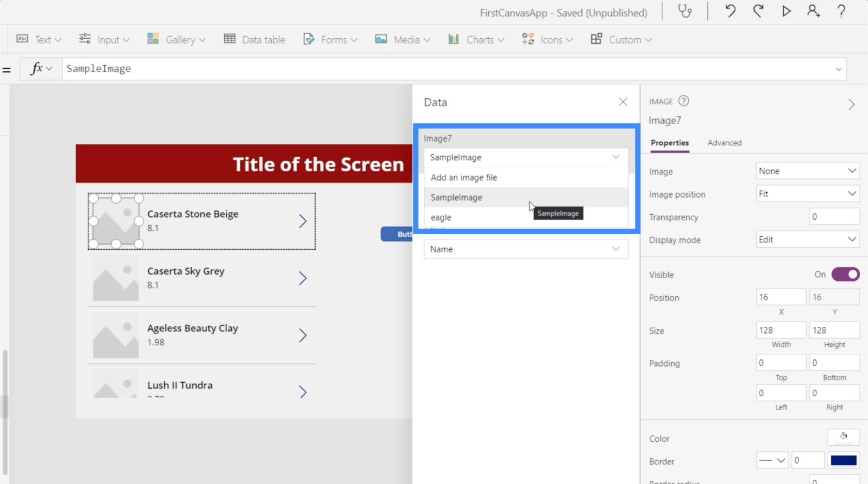
Task: Collapse the properties pane with the chevron
Action: [x=851, y=104]
